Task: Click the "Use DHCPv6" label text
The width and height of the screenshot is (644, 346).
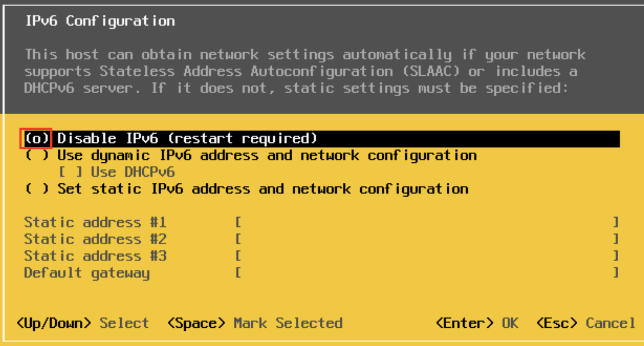Action: (133, 173)
